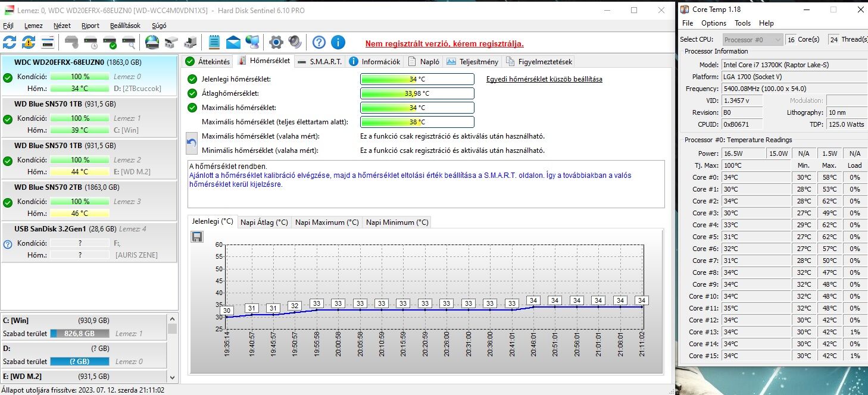
Task: Click the Átlaghőmérséklet 33,98 °C bar
Action: click(417, 93)
